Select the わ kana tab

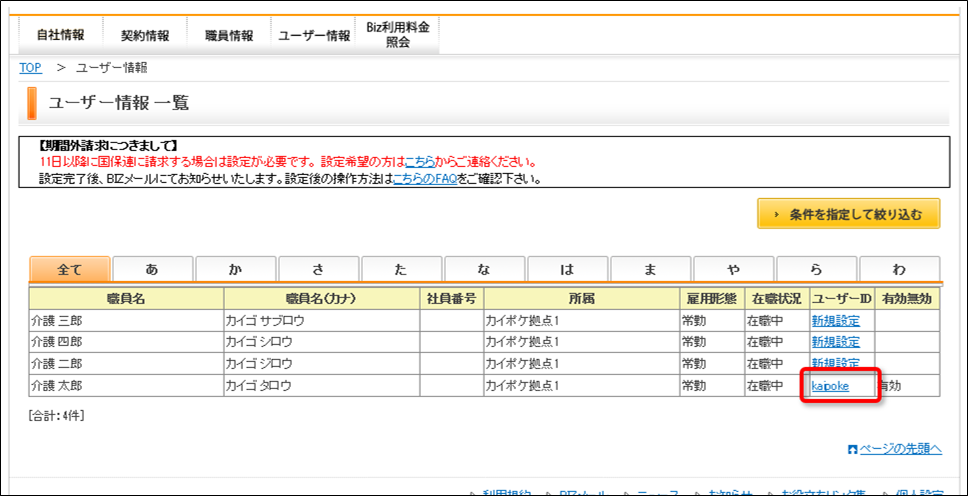[x=899, y=270]
